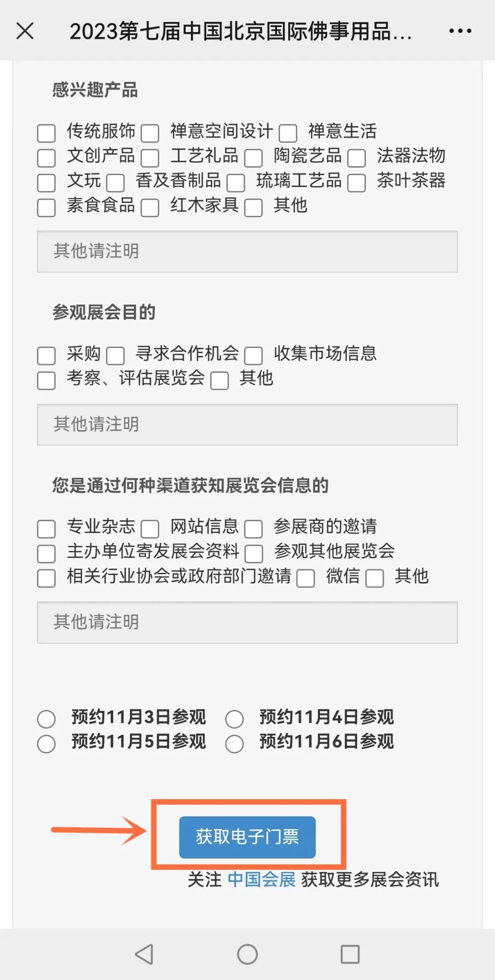
Task: Check the 收集市场信息 option
Action: tap(253, 356)
